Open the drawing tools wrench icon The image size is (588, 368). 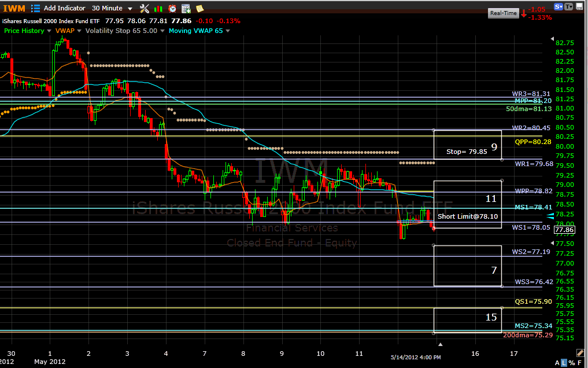point(145,8)
